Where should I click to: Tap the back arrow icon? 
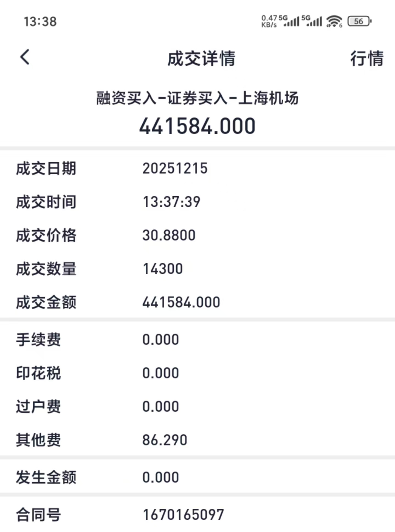coord(25,57)
